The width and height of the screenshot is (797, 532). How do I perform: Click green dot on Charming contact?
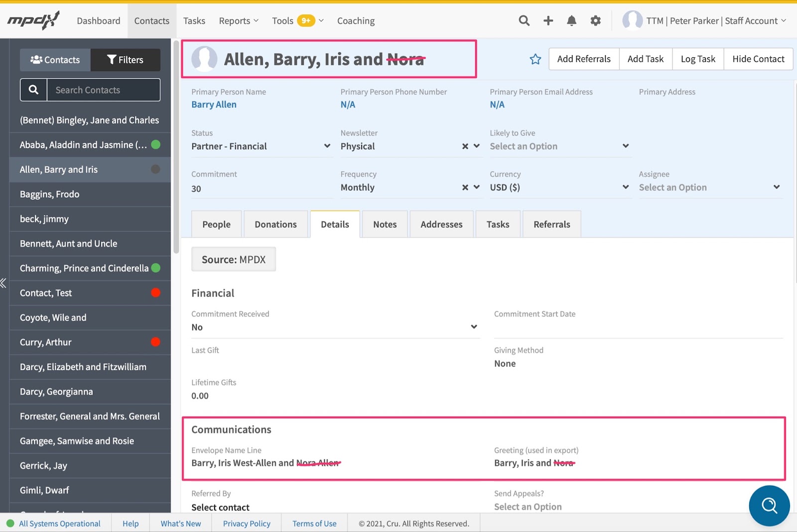pyautogui.click(x=155, y=268)
